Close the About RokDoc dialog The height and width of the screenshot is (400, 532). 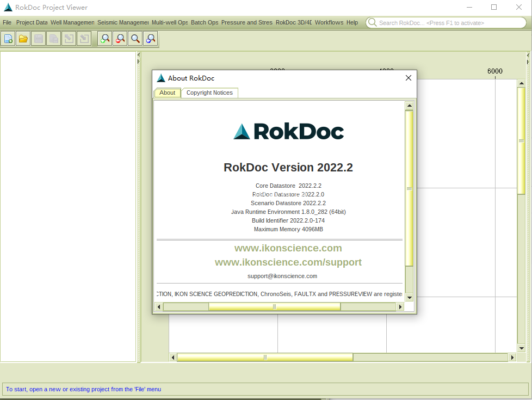click(x=409, y=78)
